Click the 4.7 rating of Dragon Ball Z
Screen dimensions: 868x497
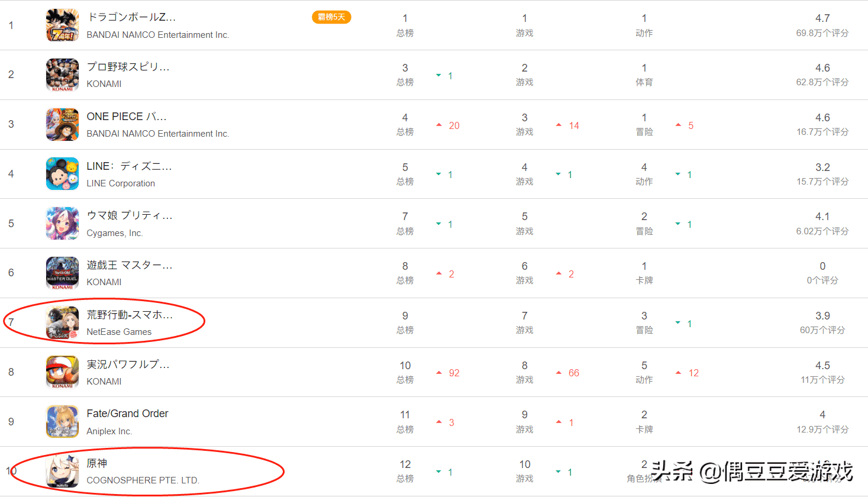tap(822, 18)
